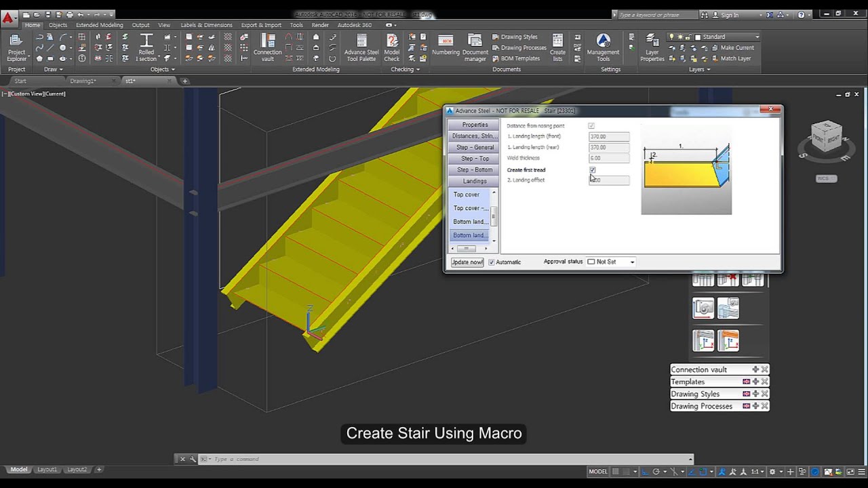
Task: Toggle the Create first tread checkbox
Action: point(592,169)
